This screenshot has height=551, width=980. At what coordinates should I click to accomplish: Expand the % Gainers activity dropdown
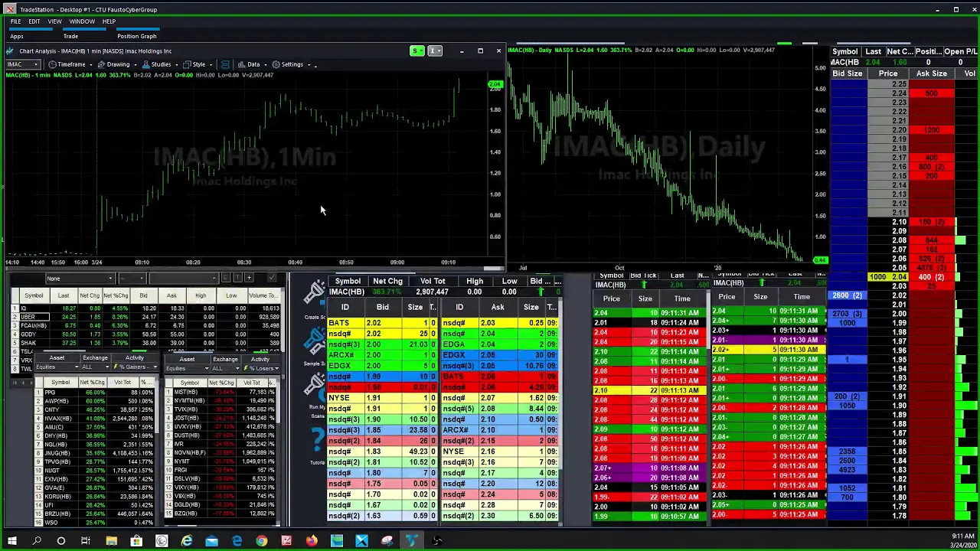[155, 368]
